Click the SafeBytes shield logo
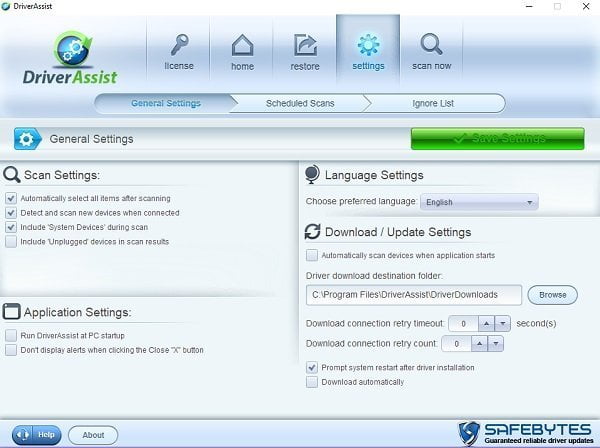Screen dimensions: 600x448 coord(469,433)
